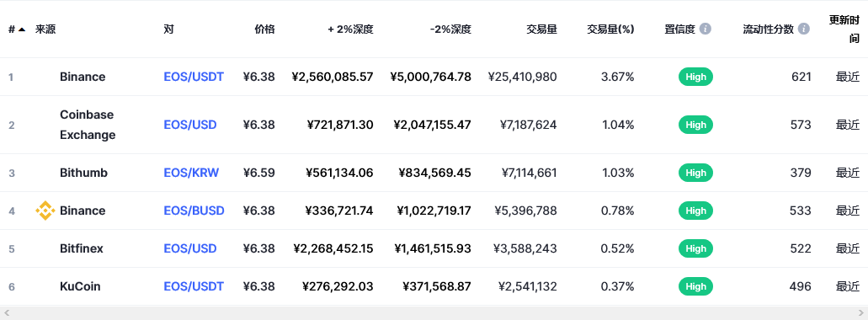
Task: Open the EOS/USDT pair on Binance
Action: click(194, 77)
